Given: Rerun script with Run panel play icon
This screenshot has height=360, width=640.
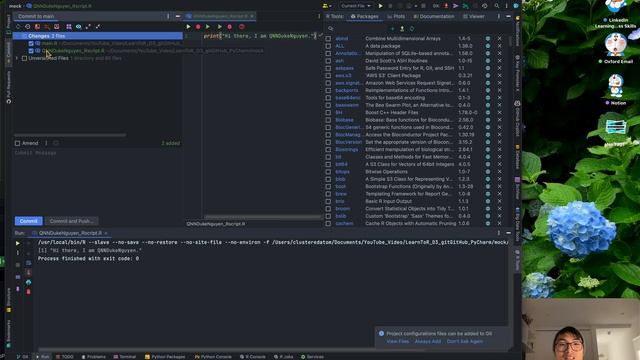Looking at the screenshot, I should [x=18, y=243].
